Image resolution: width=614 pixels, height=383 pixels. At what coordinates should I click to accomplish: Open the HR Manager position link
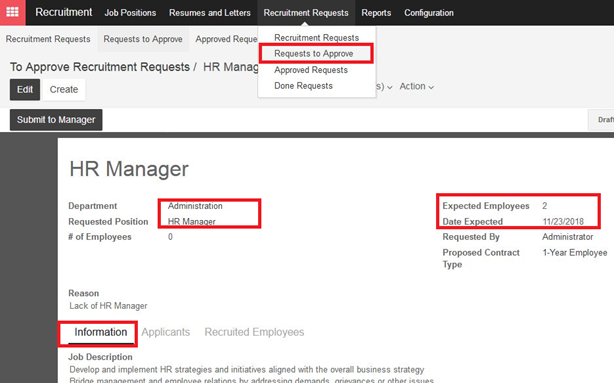191,222
